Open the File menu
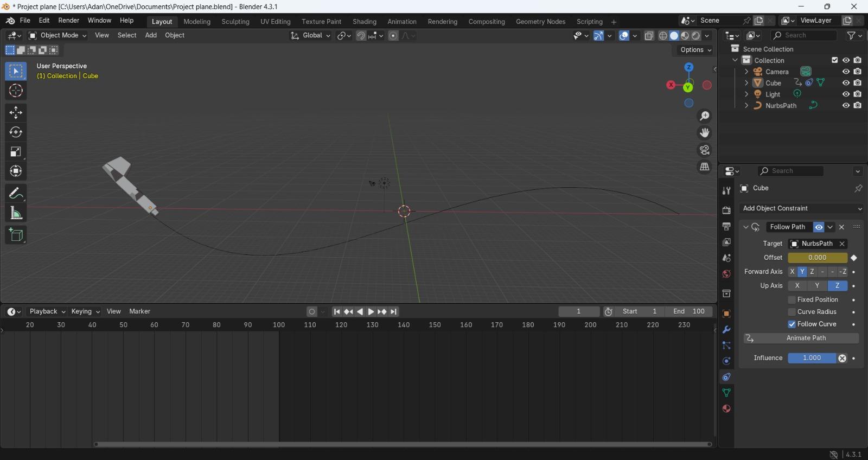This screenshot has width=868, height=460. 25,21
